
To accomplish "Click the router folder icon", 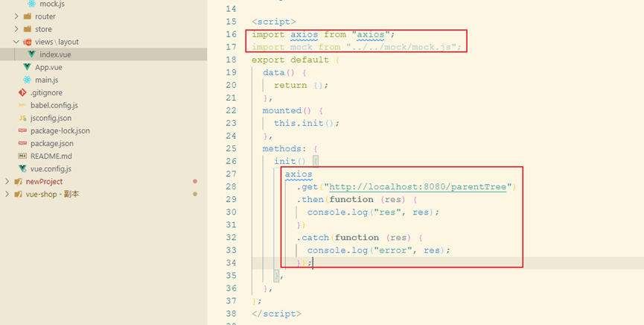I will [x=28, y=16].
